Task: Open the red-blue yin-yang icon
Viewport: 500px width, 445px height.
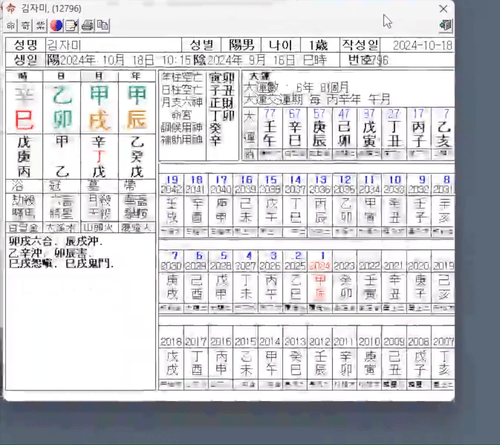Action: coord(56,26)
